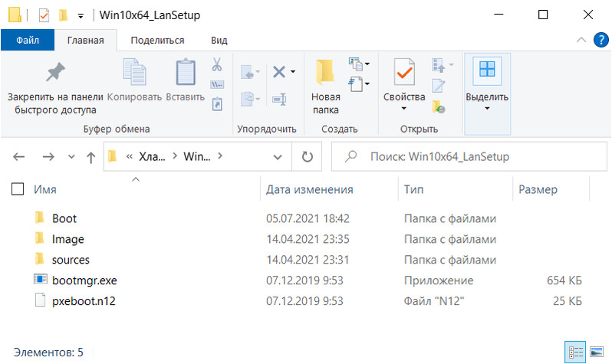The height and width of the screenshot is (364, 612).
Task: Click the title bar properties checkmark icon
Action: tap(44, 15)
